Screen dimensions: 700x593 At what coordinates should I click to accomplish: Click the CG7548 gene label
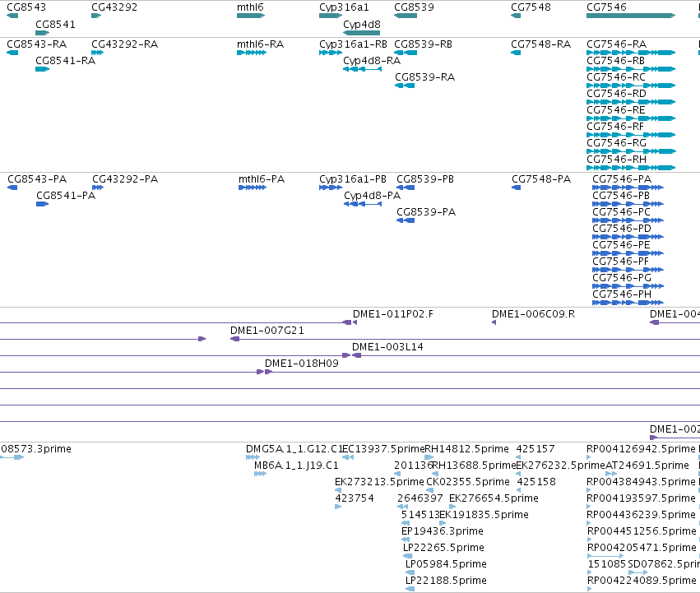click(531, 7)
